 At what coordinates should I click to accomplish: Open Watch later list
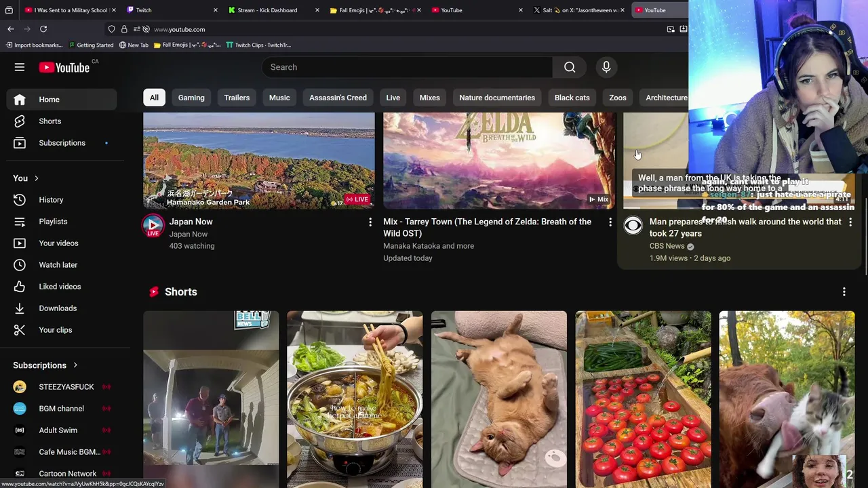point(62,265)
